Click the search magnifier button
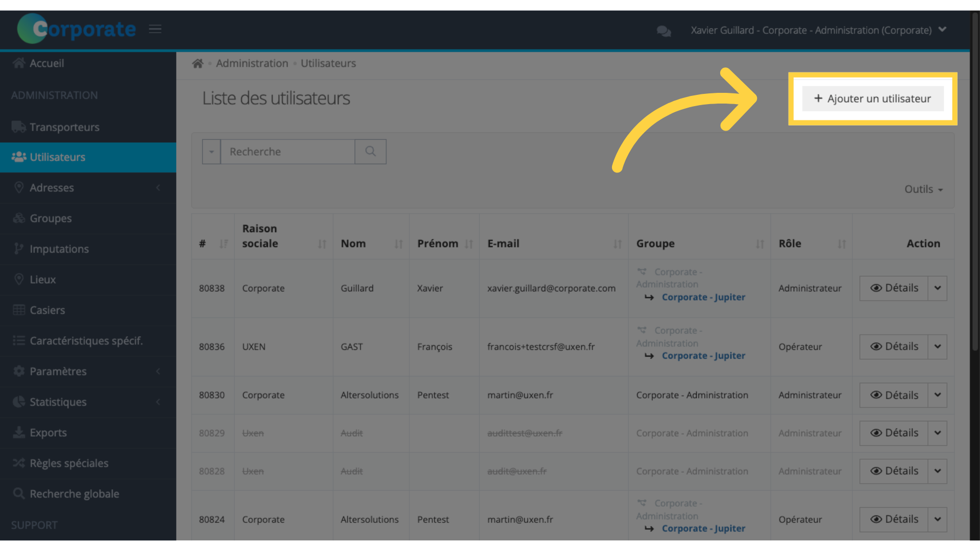The width and height of the screenshot is (980, 551). point(371,152)
